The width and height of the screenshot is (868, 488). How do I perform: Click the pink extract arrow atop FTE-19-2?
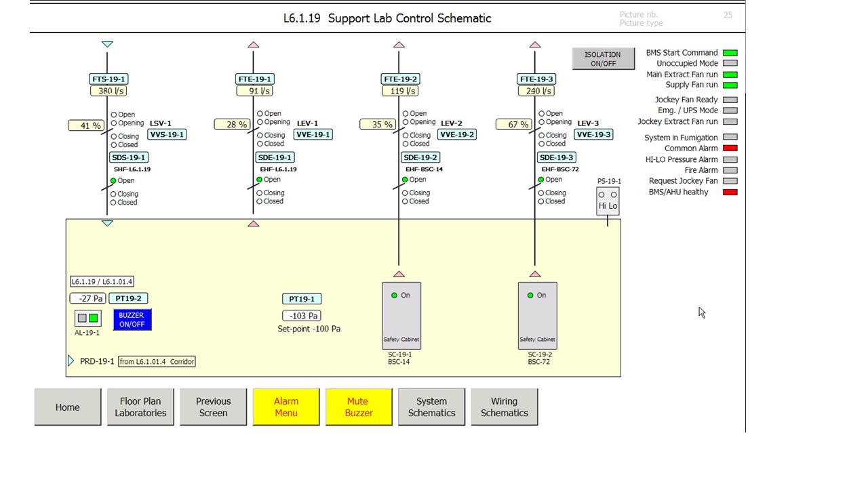(x=399, y=45)
